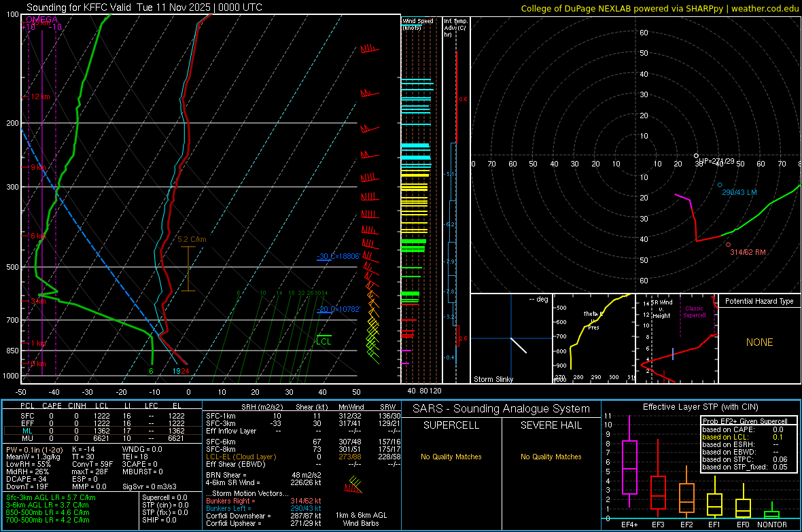The width and height of the screenshot is (802, 532).
Task: Click the Theta-E v. Pres inset label
Action: [x=593, y=320]
